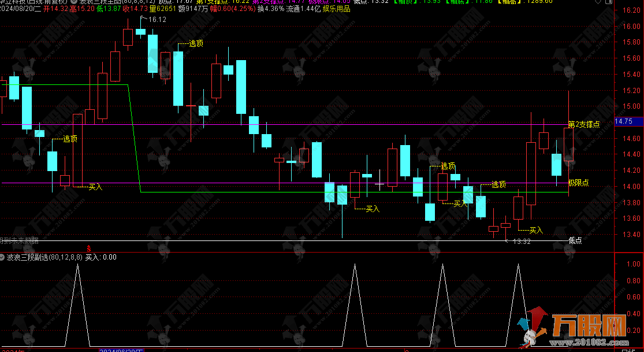This screenshot has width=644, height=352.
Task: Click the 14.00 price axis label
Action: point(631,187)
